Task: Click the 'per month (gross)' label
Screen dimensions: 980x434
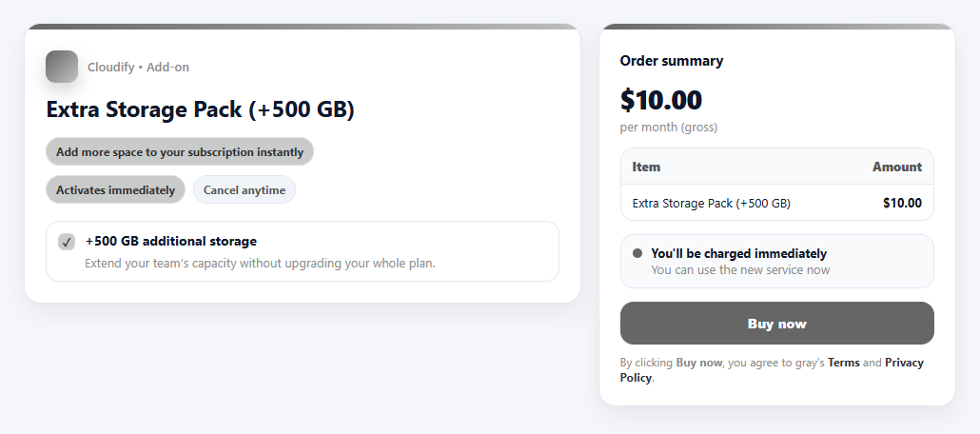Action: (669, 127)
